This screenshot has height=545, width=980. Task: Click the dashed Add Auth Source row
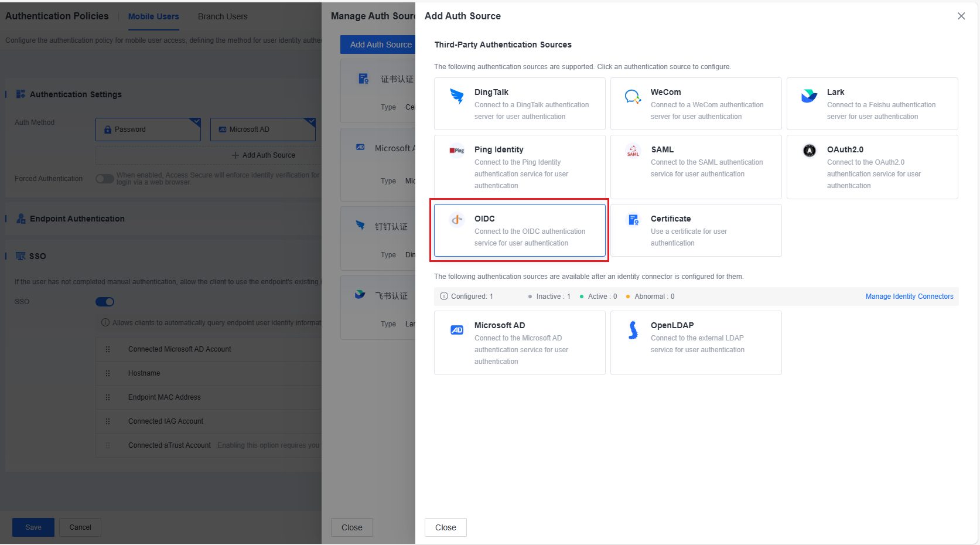coord(209,155)
